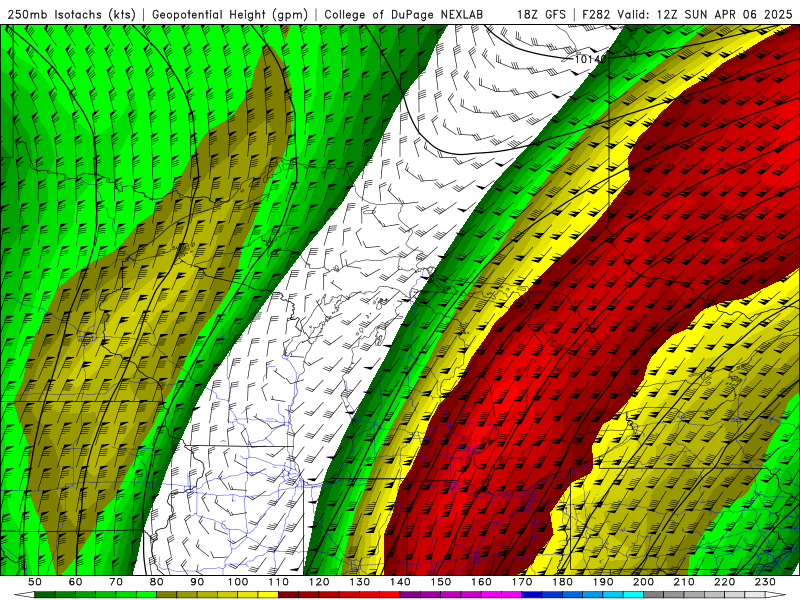This screenshot has height=600, width=800.
Task: Click the '160' value on the color scale
Action: coord(482,582)
